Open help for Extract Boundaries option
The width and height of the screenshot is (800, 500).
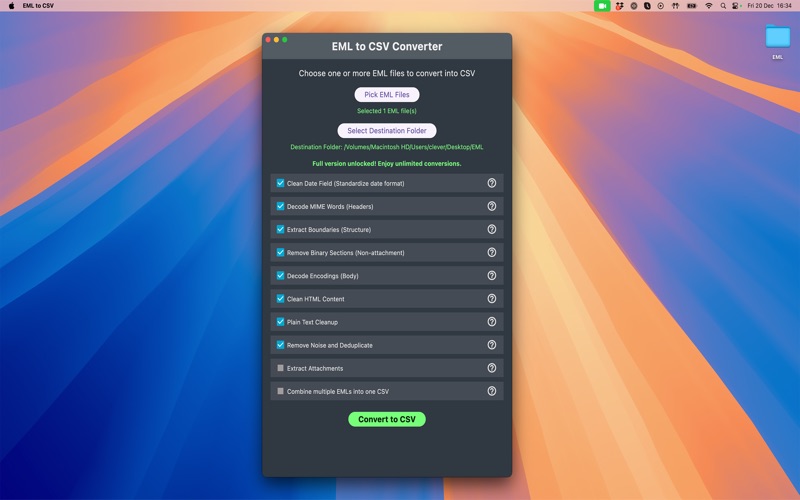point(491,229)
